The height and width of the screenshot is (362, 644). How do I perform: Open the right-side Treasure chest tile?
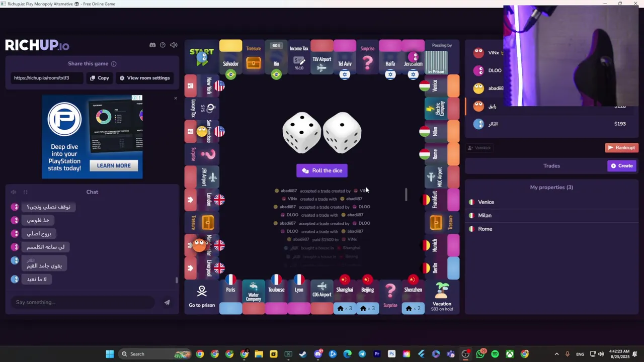tap(442, 222)
